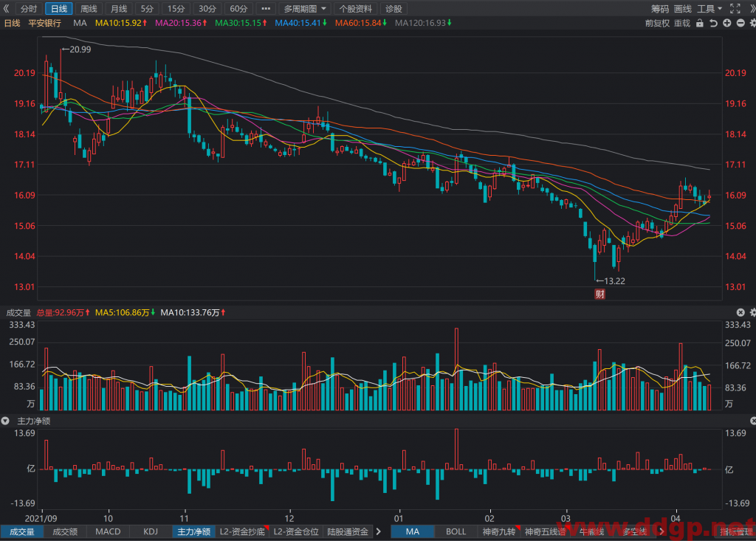This screenshot has height=541, width=756.
Task: Collapse the 主力净额 panel arrow
Action: tap(5, 421)
